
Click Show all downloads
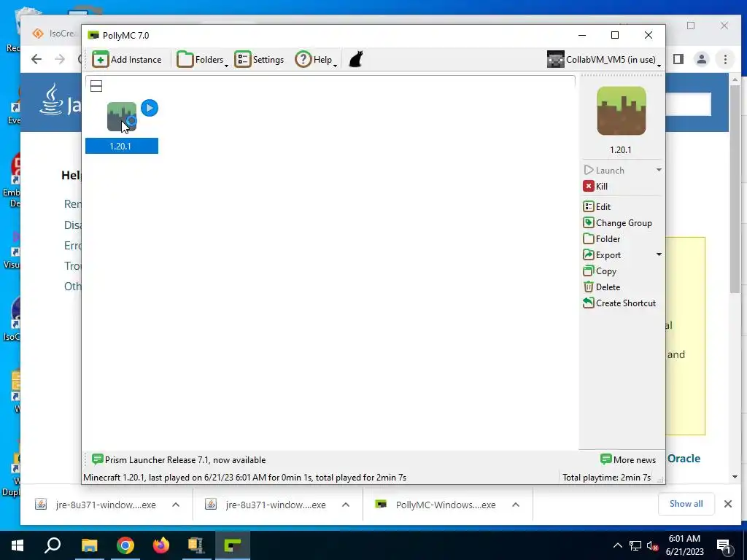click(686, 504)
